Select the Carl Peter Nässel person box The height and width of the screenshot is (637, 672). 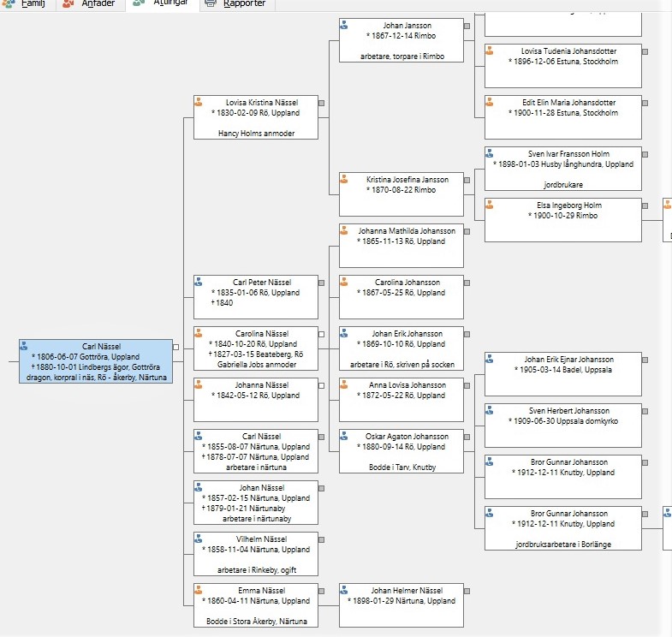[256, 296]
